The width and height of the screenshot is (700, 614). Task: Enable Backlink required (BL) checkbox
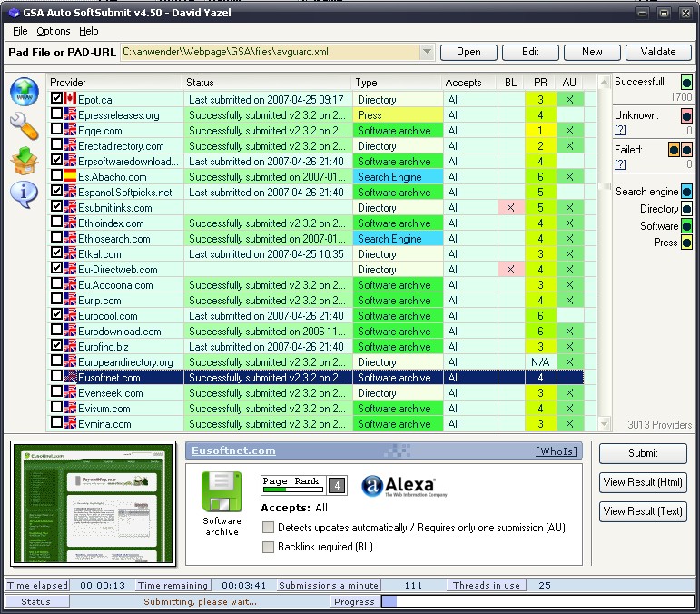tap(268, 547)
